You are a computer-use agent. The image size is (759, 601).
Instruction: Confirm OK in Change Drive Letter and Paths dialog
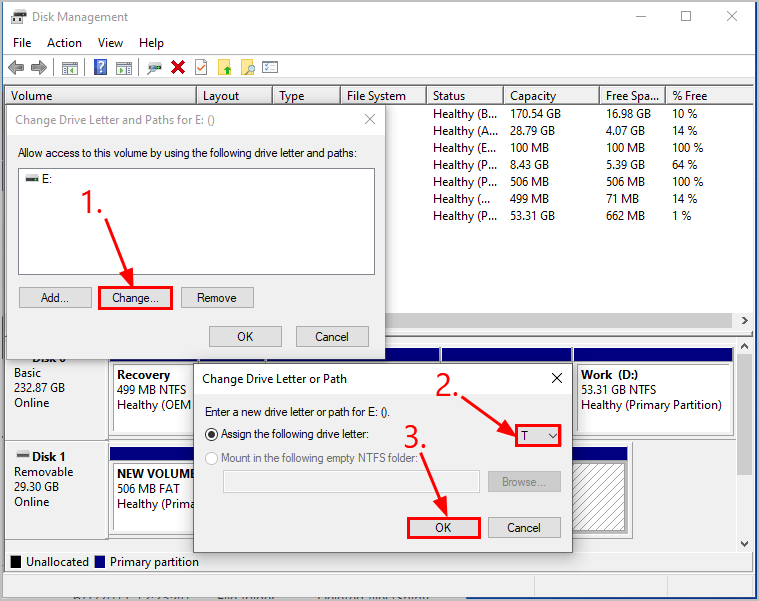(245, 336)
